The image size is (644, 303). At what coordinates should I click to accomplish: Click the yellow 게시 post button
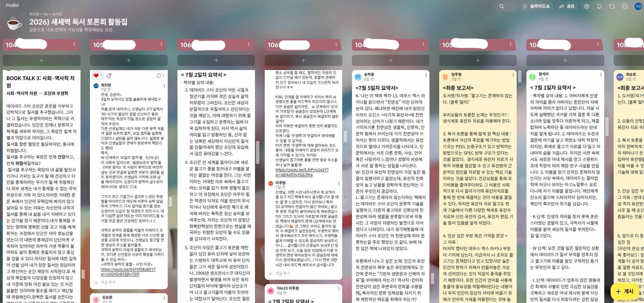pos(624,291)
